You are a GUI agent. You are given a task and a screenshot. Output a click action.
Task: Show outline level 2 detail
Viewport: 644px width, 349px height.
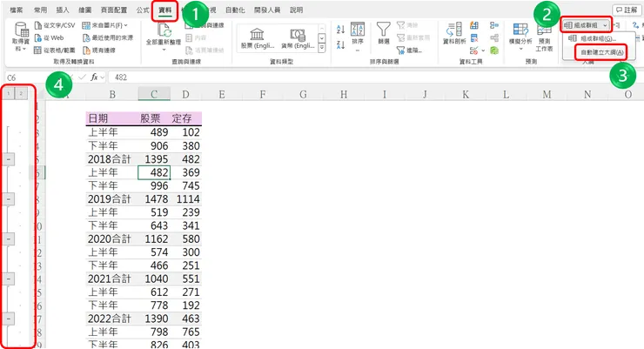(x=21, y=94)
